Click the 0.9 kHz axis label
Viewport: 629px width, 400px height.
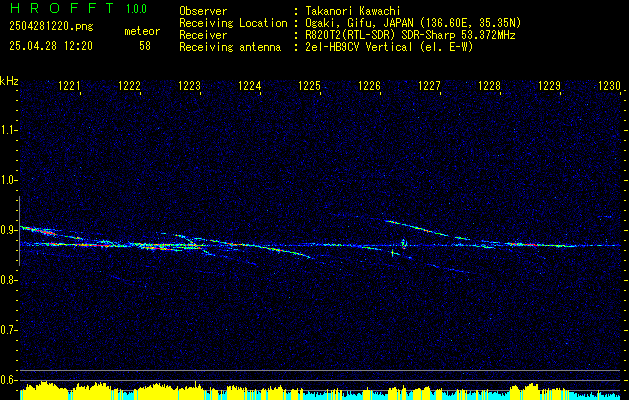click(8, 230)
